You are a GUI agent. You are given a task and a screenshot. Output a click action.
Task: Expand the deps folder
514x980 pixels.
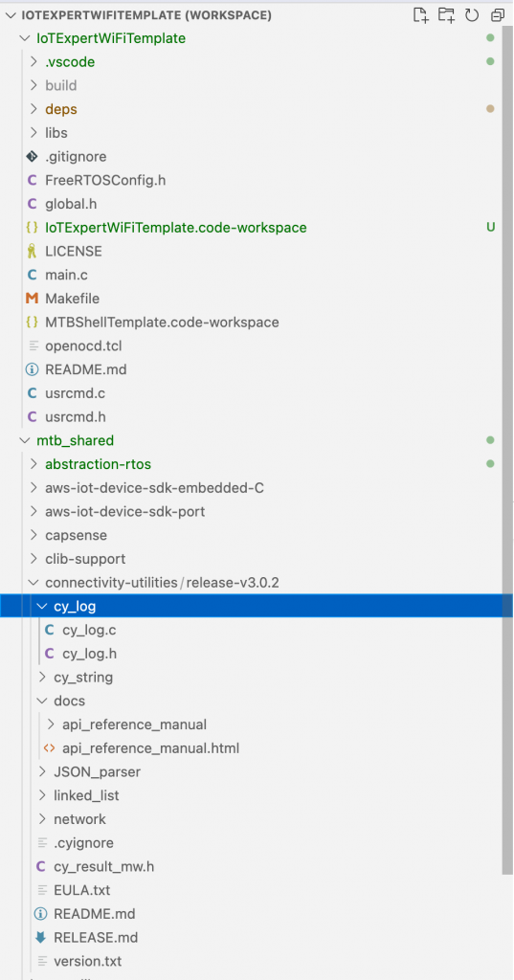(34, 109)
